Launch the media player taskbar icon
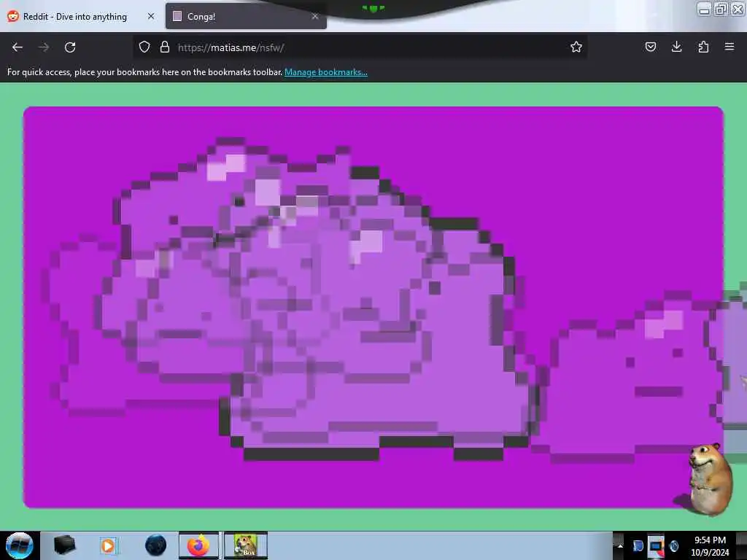 (108, 545)
